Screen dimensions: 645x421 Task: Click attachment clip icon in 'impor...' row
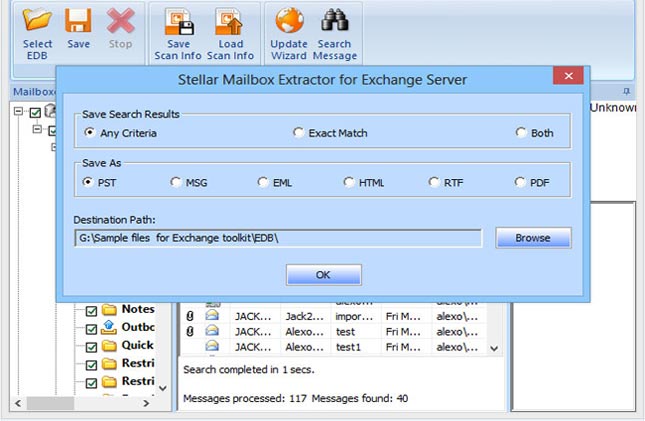190,316
